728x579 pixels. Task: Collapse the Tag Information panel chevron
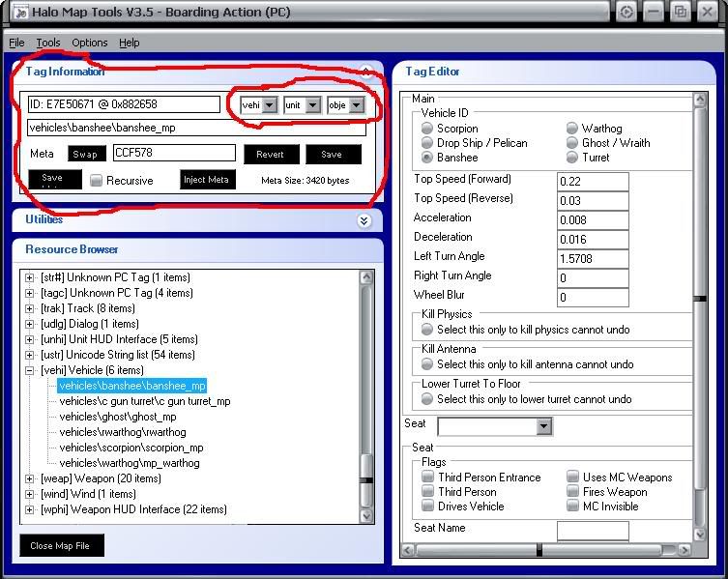(x=366, y=71)
